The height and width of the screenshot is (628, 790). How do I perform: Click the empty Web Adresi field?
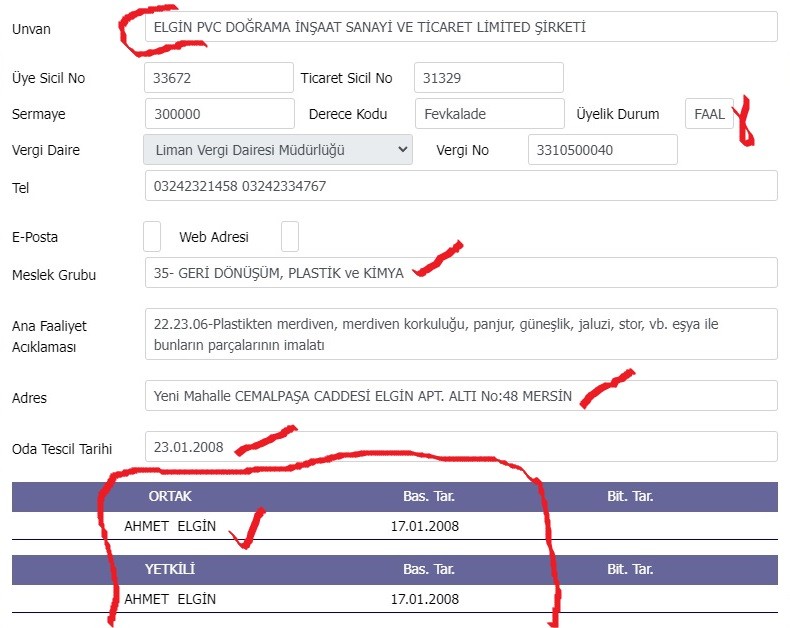pos(290,236)
